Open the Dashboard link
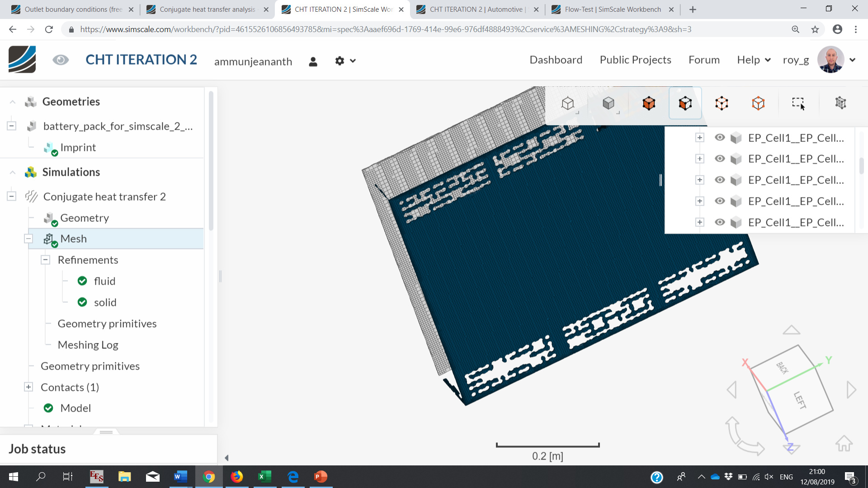 click(x=556, y=60)
